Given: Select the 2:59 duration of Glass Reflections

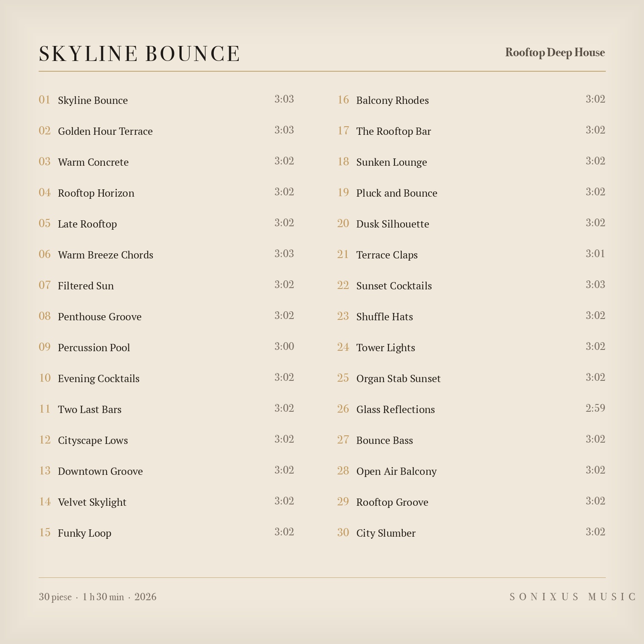Looking at the screenshot, I should click(595, 408).
